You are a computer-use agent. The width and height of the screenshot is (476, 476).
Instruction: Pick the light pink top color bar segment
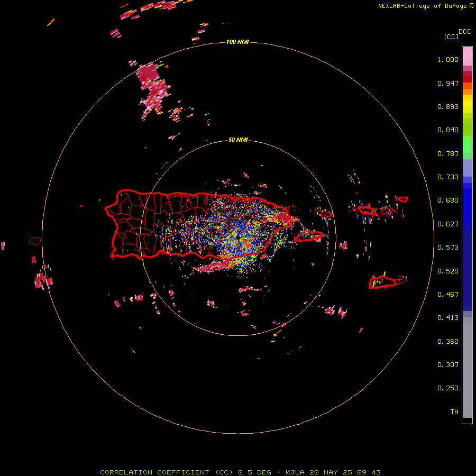click(467, 56)
